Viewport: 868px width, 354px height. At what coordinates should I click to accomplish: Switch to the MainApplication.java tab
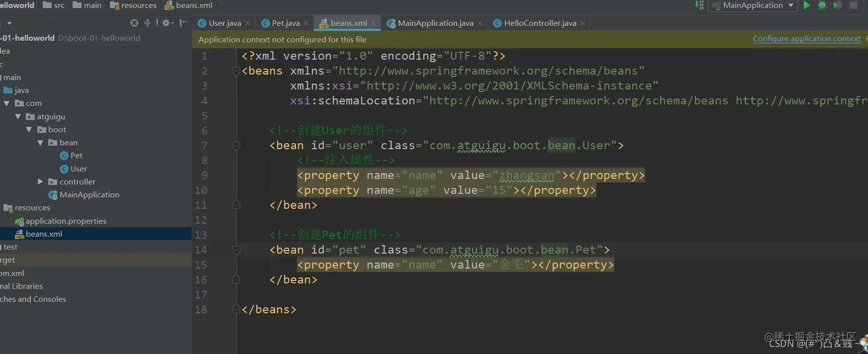point(436,23)
